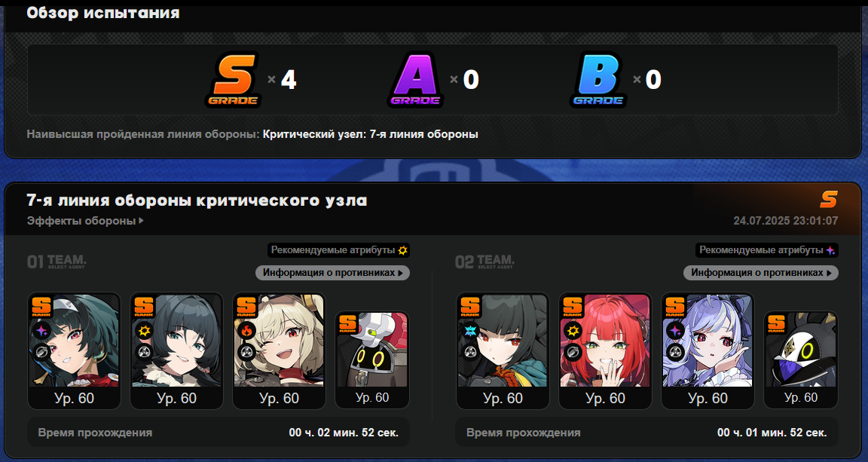Click the ether attribute icon on first agent
Screen dimensions: 868x462
point(42,331)
